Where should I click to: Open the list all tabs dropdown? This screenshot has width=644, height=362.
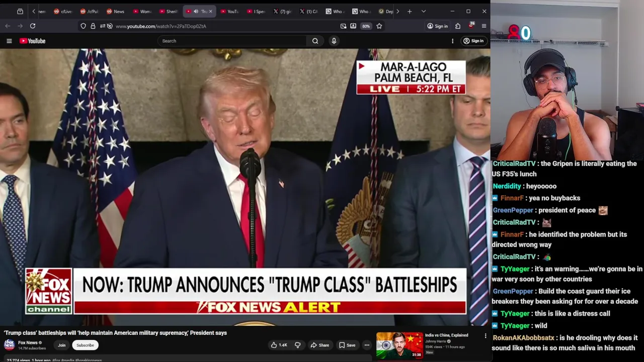(x=424, y=11)
